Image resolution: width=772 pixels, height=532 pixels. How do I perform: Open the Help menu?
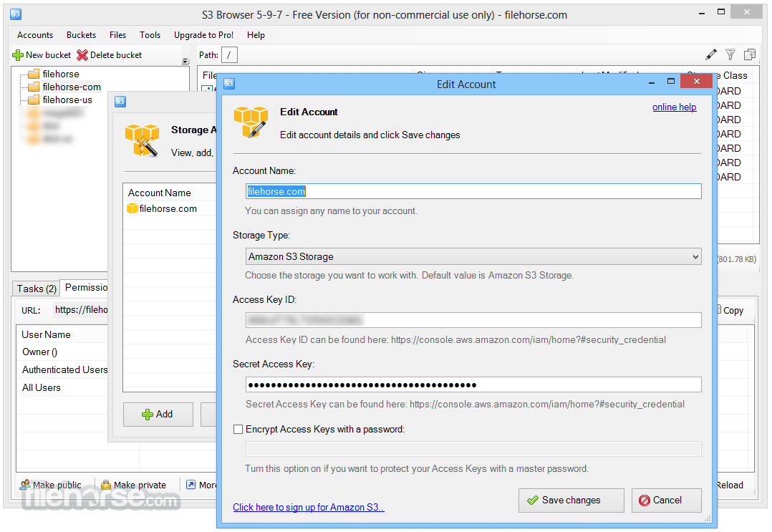(256, 35)
